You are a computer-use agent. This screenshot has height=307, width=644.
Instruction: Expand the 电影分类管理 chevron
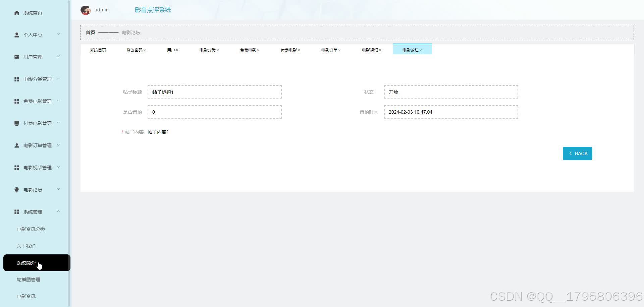[x=58, y=78]
